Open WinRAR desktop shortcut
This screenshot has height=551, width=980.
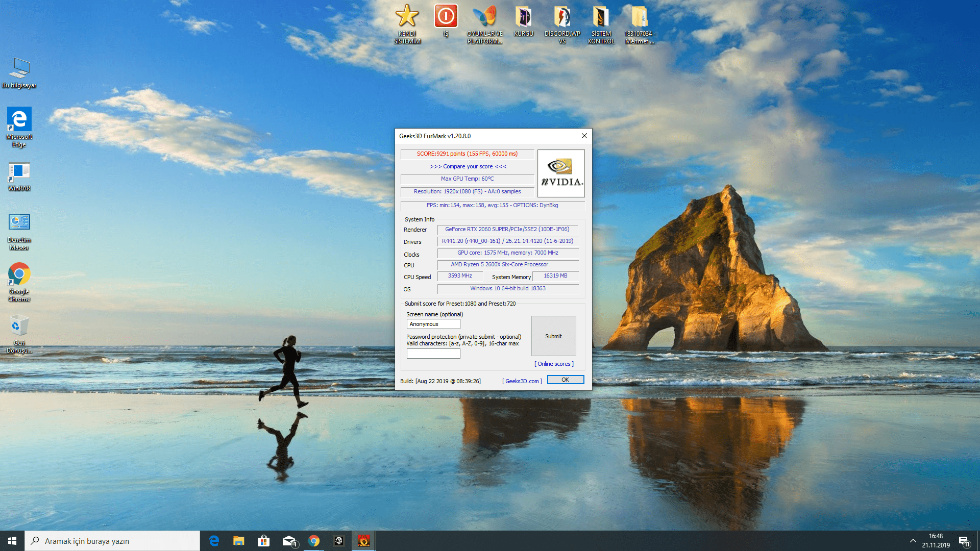pos(19,172)
